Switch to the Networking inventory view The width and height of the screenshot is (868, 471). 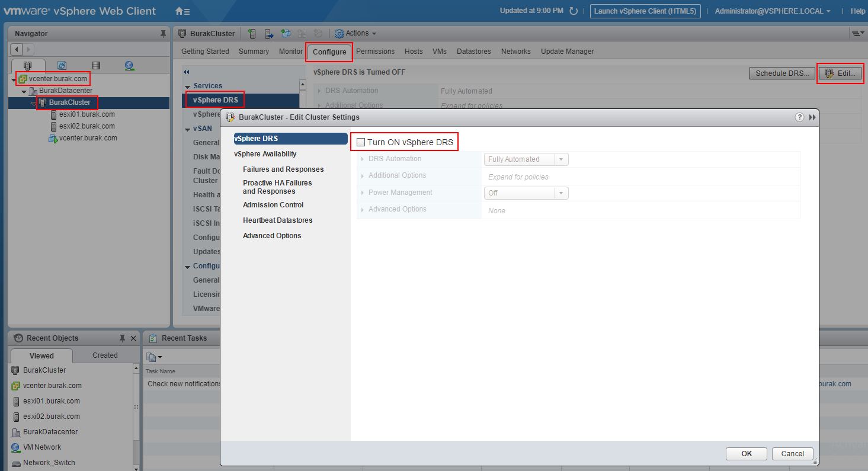point(130,66)
